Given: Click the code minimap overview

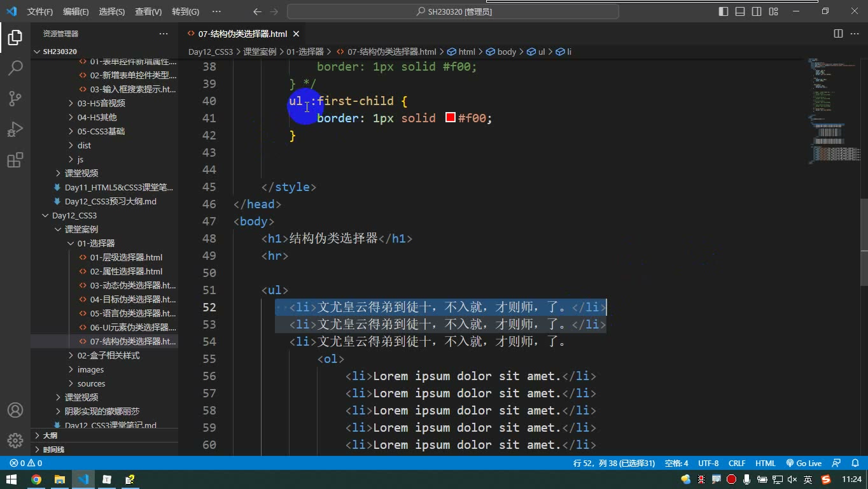Looking at the screenshot, I should point(834,111).
